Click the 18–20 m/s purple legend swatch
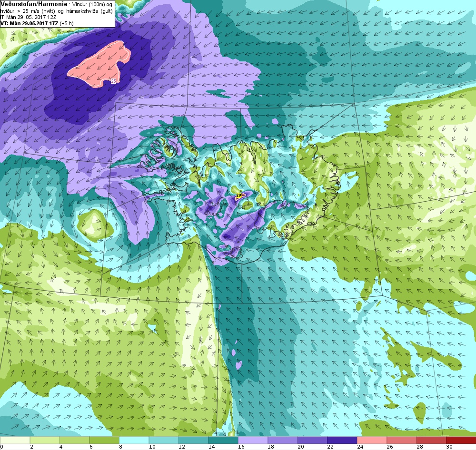The image size is (476, 450). tap(283, 440)
